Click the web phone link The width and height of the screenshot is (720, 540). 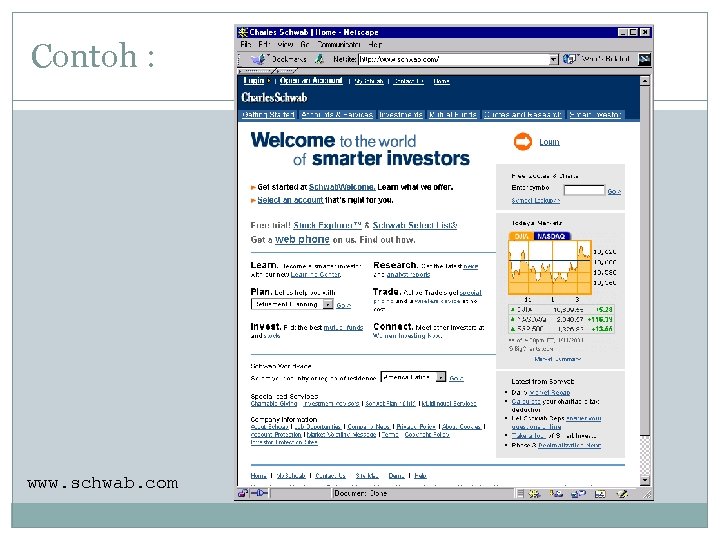point(302,240)
